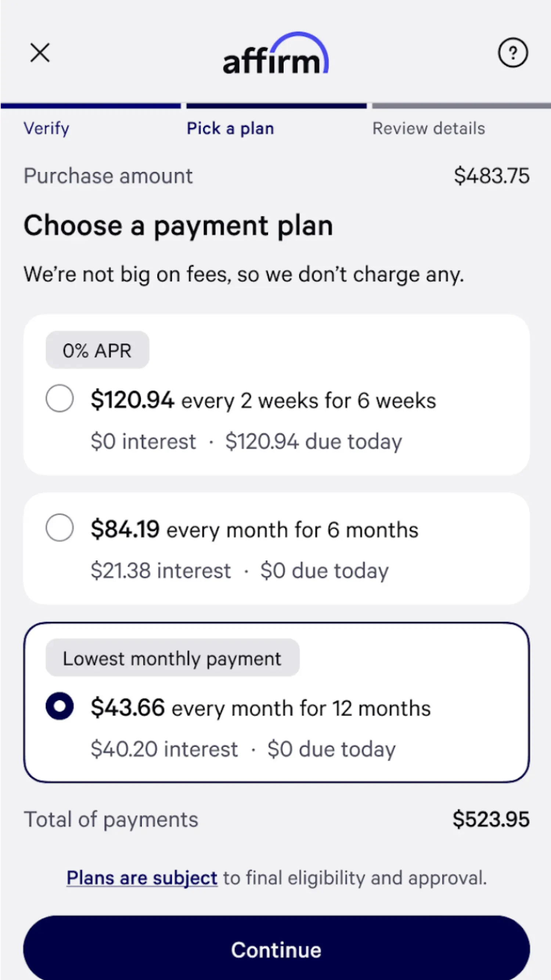551x980 pixels.
Task: Select the Pick a plan step label
Action: 230,128
